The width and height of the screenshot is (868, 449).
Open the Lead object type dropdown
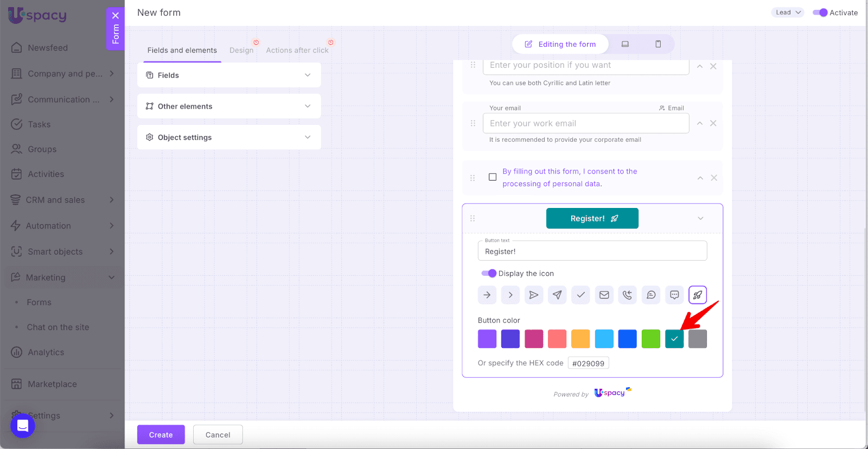point(787,12)
